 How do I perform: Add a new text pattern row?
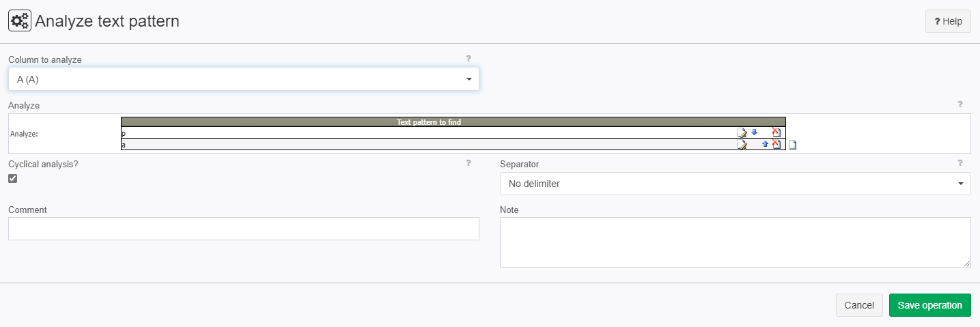coord(793,145)
